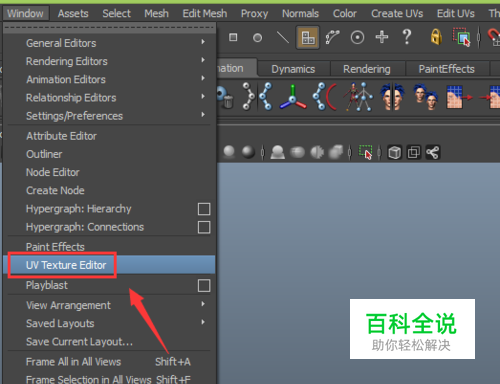Expand Animation Editors submenu
This screenshot has height=384, width=500.
point(109,79)
